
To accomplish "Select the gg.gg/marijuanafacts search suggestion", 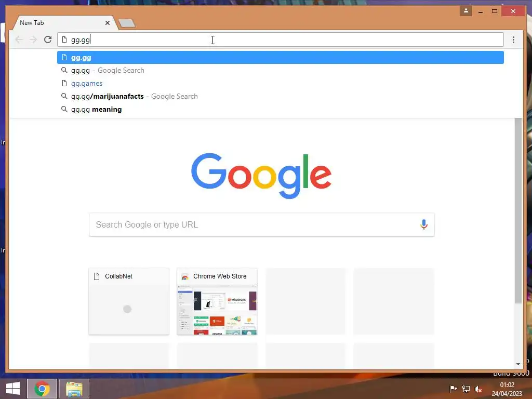I will coord(280,96).
